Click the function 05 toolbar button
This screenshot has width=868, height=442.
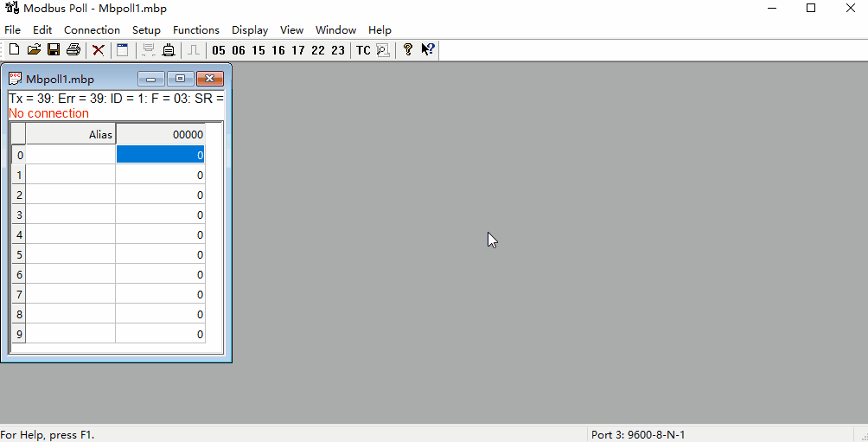(x=218, y=50)
